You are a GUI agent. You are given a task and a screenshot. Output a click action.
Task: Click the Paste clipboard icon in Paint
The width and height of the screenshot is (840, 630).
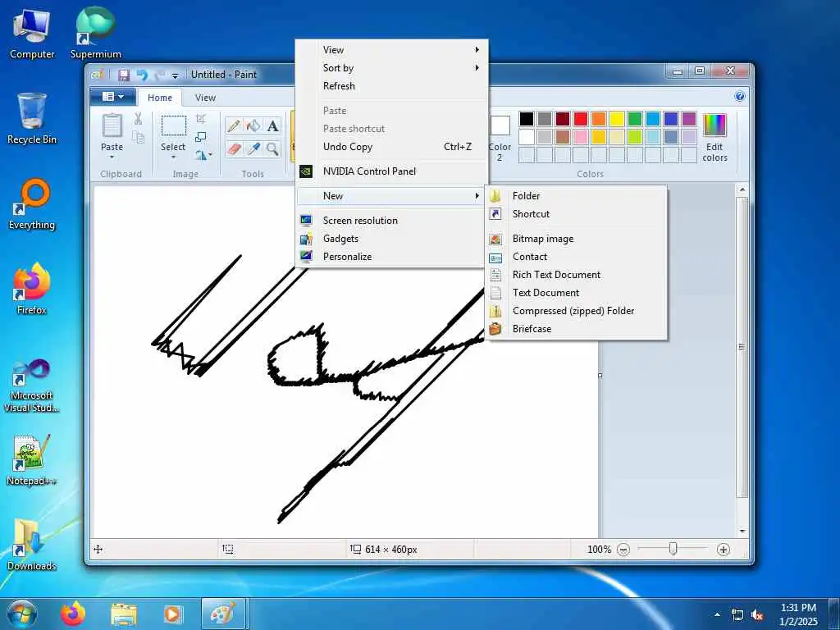coord(112,126)
